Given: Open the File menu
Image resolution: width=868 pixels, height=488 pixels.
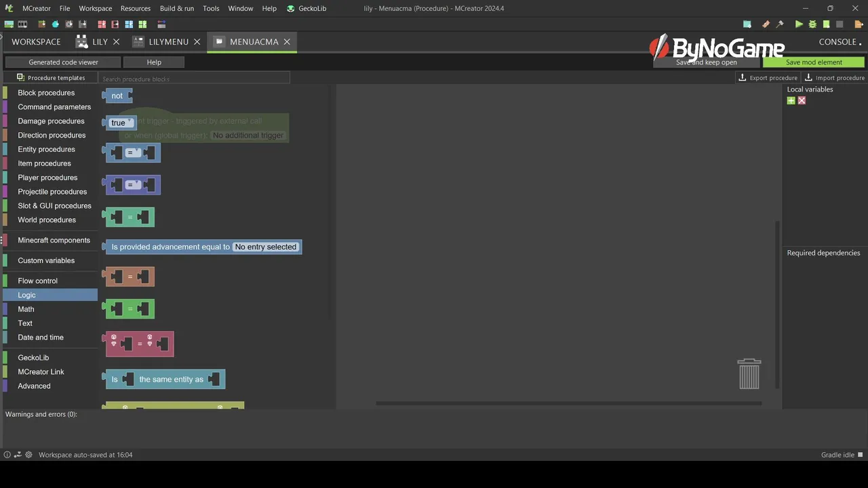Looking at the screenshot, I should click(64, 8).
